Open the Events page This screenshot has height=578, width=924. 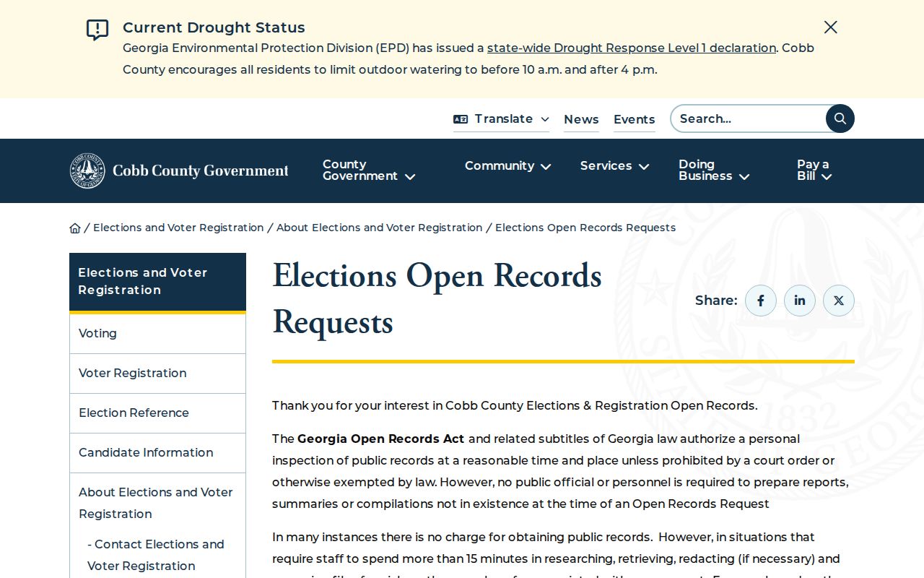(x=635, y=119)
